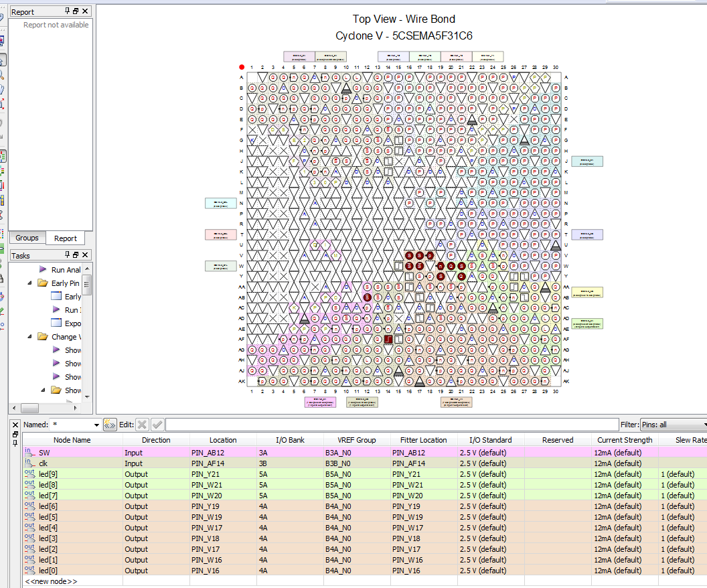
Task: Select the PIN_W19 location cell
Action: 223,517
